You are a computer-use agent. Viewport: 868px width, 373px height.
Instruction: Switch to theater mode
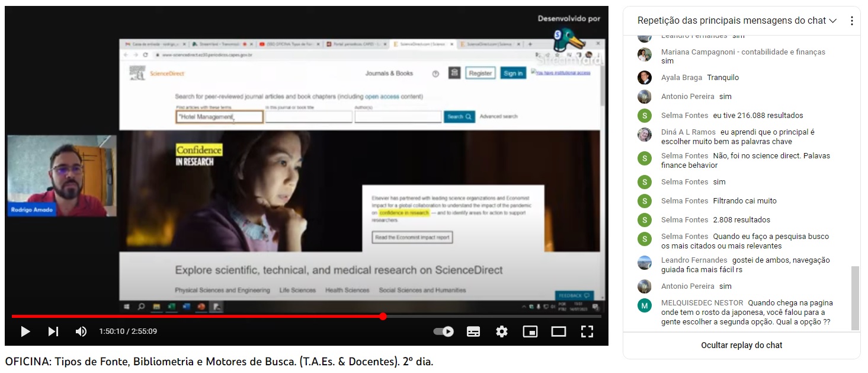(x=559, y=331)
